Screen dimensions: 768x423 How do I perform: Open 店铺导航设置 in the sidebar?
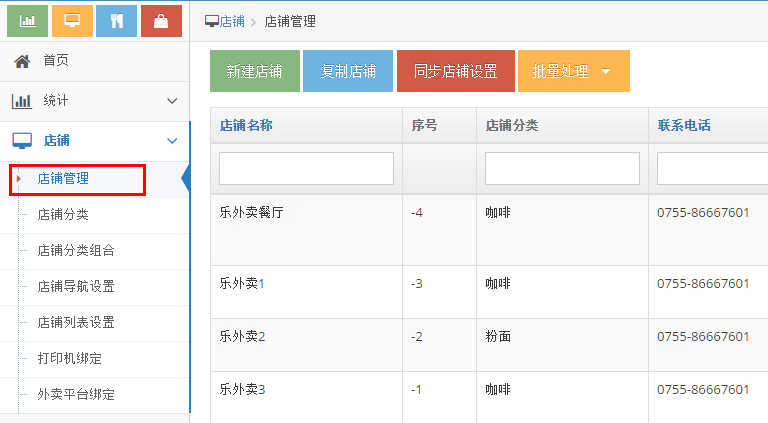(x=76, y=286)
